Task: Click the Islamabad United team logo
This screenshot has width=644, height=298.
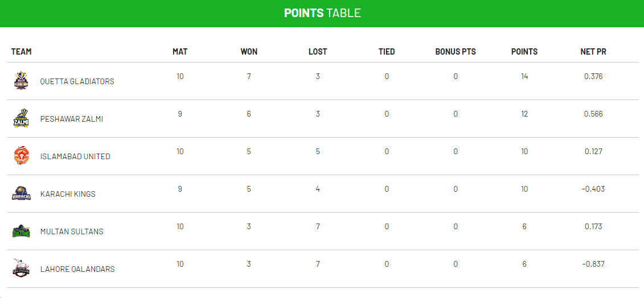Action: (21, 156)
